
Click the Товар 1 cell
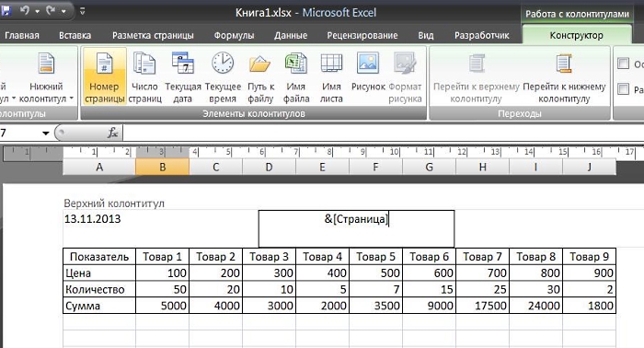click(x=162, y=257)
